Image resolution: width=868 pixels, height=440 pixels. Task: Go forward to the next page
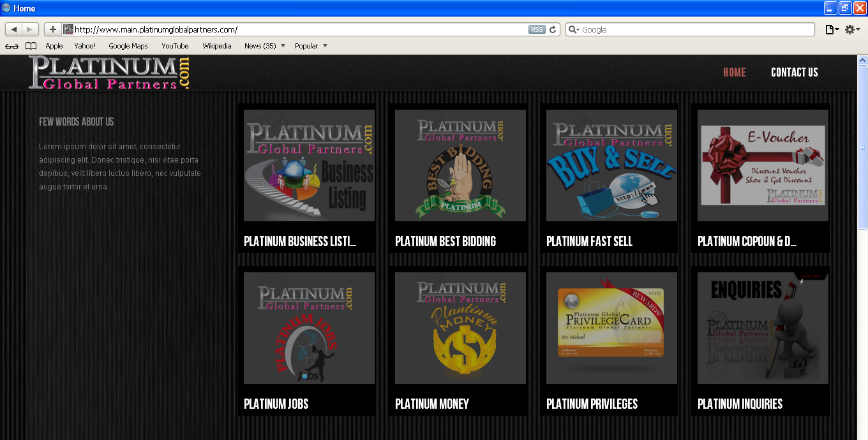click(x=30, y=29)
